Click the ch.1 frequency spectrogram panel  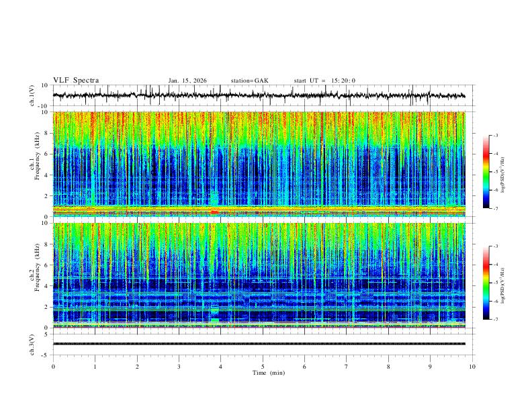259,164
